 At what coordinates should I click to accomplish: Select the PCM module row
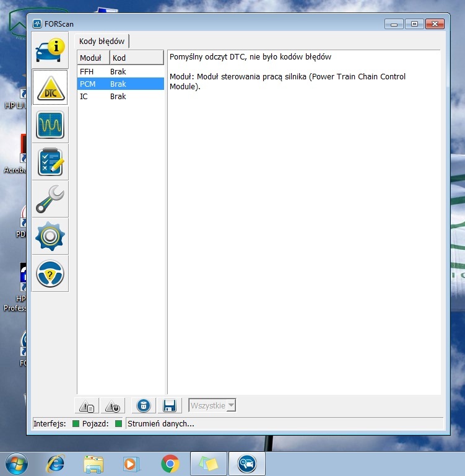120,84
